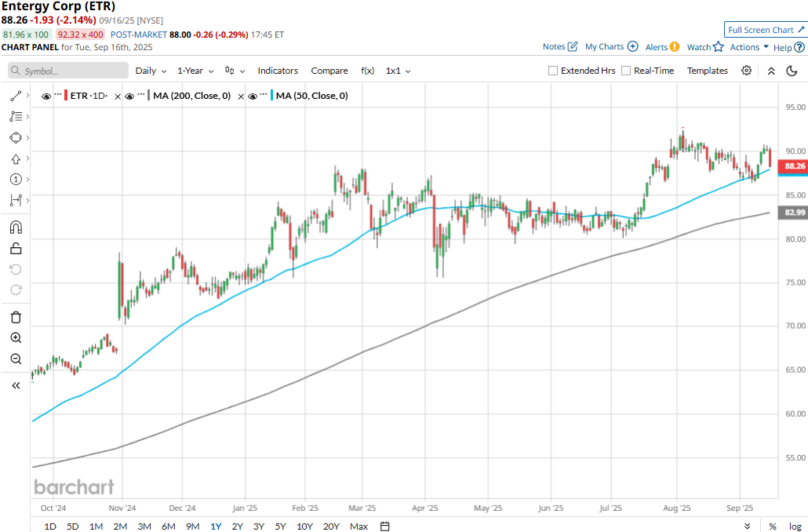Select the arrow marker tool

coord(16,159)
